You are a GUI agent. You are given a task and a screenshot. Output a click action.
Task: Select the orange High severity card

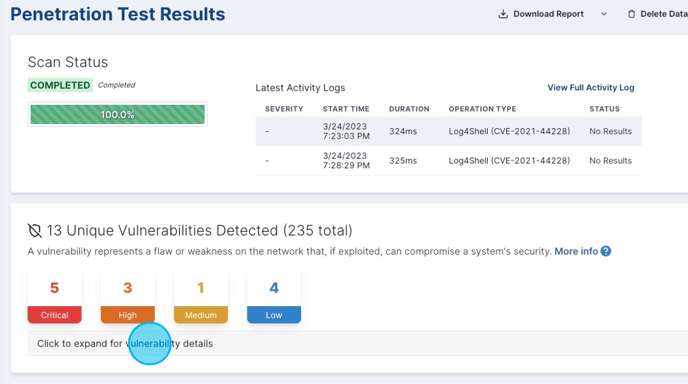(128, 297)
